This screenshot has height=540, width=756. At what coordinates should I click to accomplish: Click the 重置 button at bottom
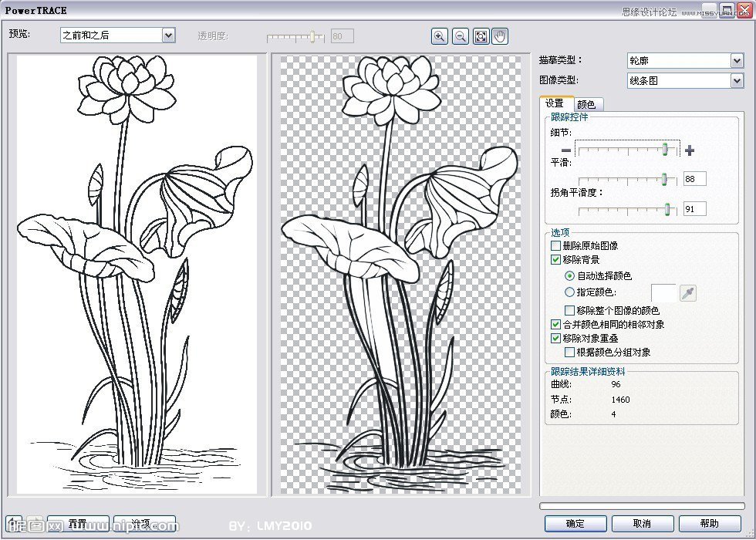(x=77, y=523)
